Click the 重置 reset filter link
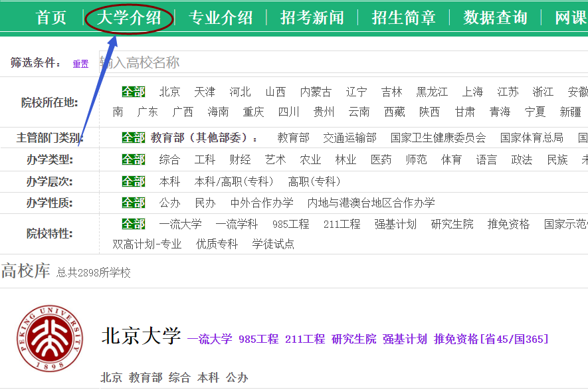Viewport: 588px width, 390px height. click(x=80, y=64)
